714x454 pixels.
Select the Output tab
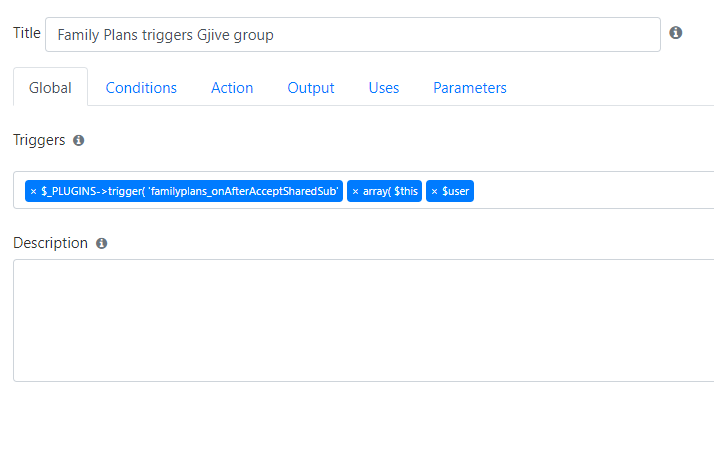pos(311,87)
